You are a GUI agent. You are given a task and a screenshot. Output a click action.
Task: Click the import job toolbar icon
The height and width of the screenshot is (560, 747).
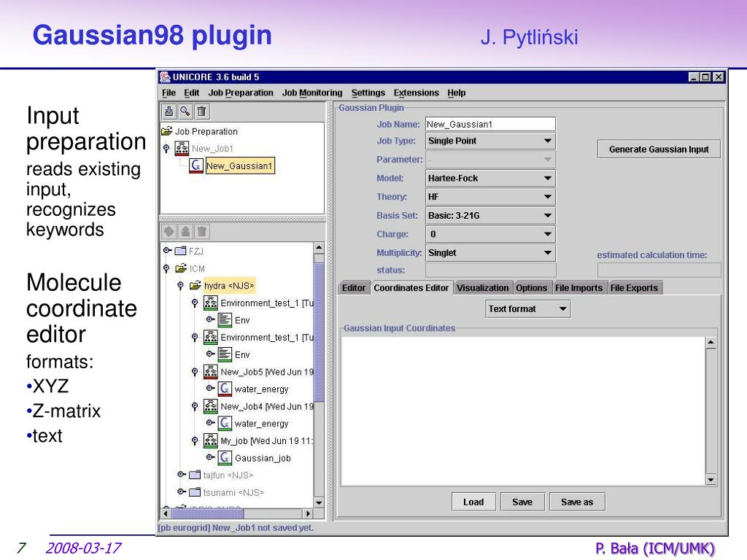click(x=169, y=112)
